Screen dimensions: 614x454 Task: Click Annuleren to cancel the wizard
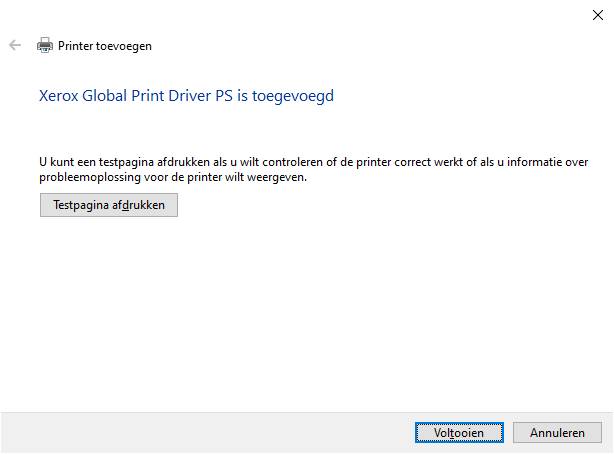(x=557, y=432)
